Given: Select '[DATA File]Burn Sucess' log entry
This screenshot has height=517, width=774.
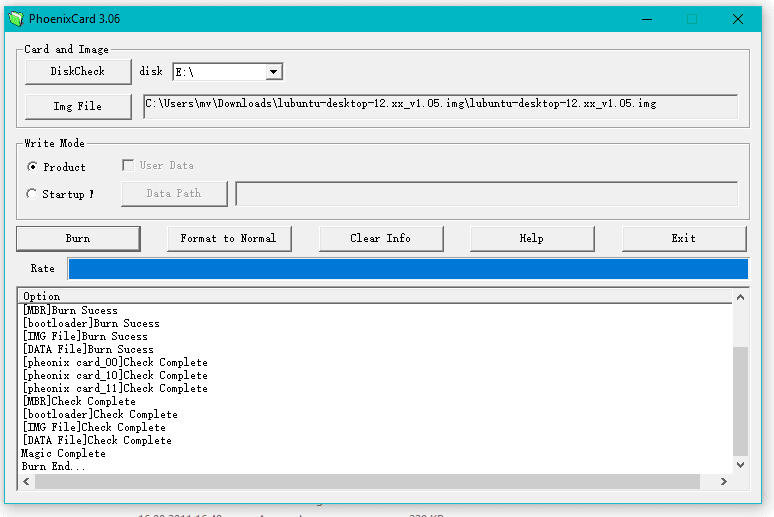Looking at the screenshot, I should coord(88,350).
